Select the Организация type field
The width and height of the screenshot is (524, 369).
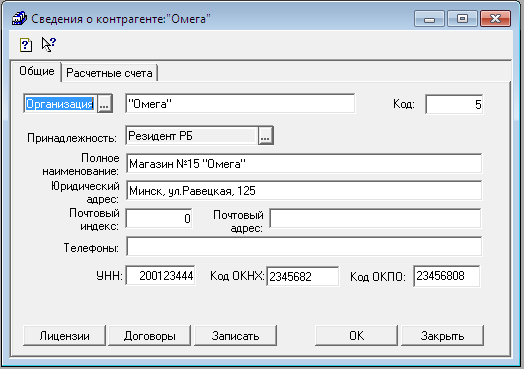pos(60,104)
